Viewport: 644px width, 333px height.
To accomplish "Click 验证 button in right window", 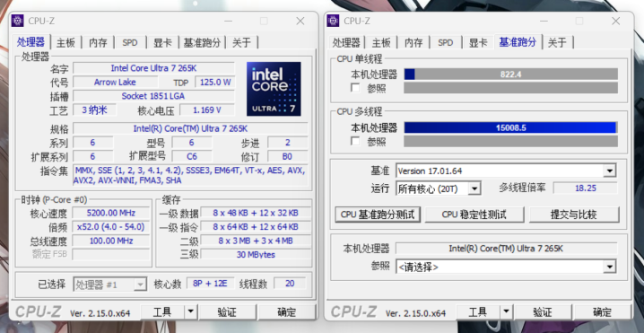I will coord(543,312).
